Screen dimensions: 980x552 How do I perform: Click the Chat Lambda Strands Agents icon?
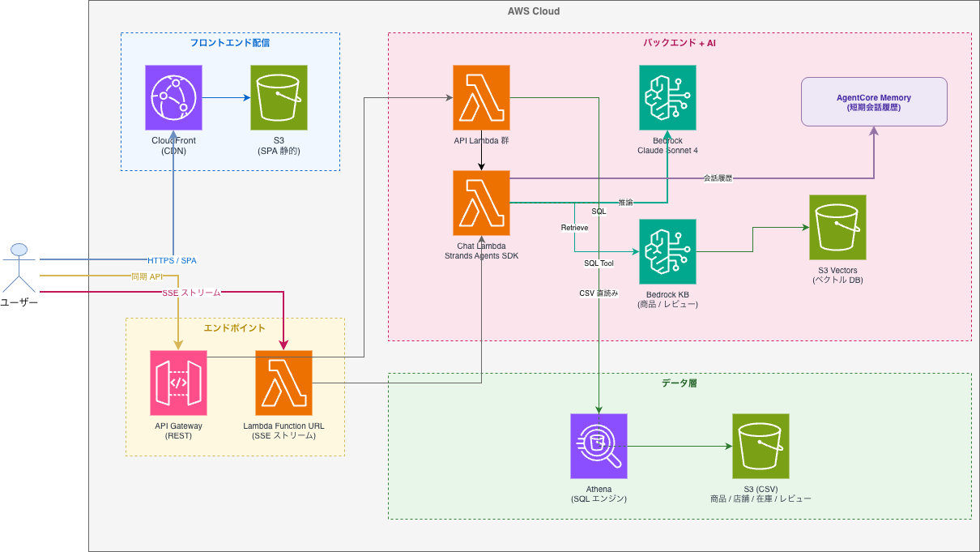click(482, 203)
